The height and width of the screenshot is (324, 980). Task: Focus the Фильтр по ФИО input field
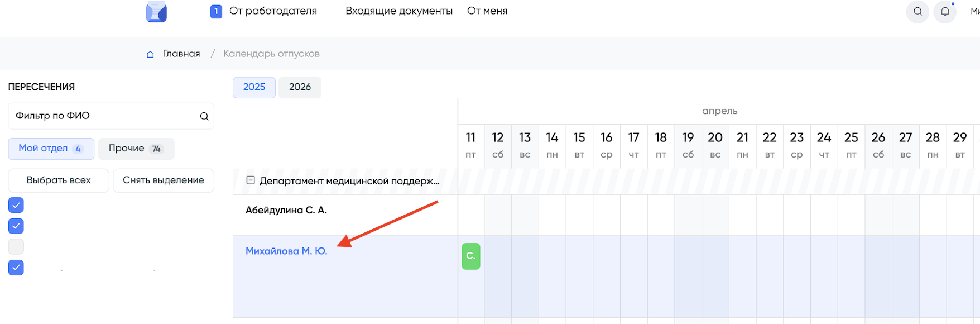pos(103,116)
